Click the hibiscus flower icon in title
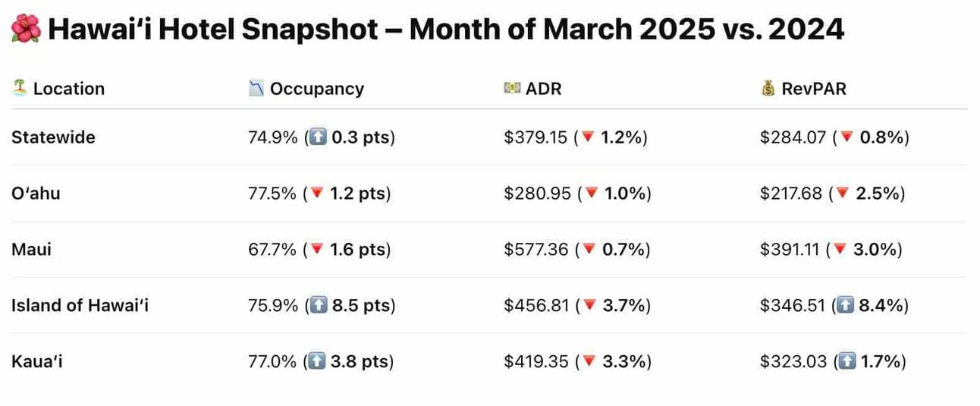Image resolution: width=980 pixels, height=406 pixels. click(x=21, y=31)
